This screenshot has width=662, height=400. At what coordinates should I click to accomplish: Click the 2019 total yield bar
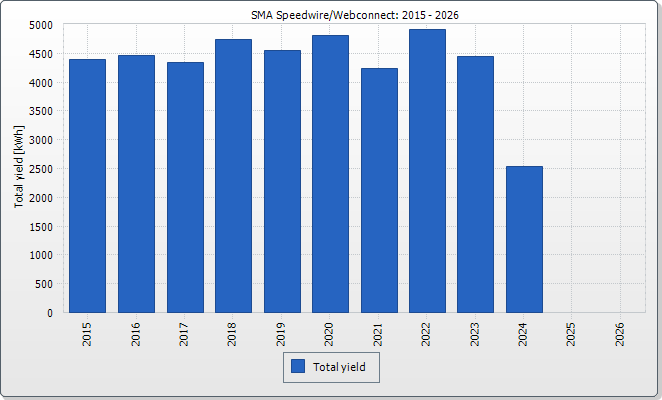point(282,181)
